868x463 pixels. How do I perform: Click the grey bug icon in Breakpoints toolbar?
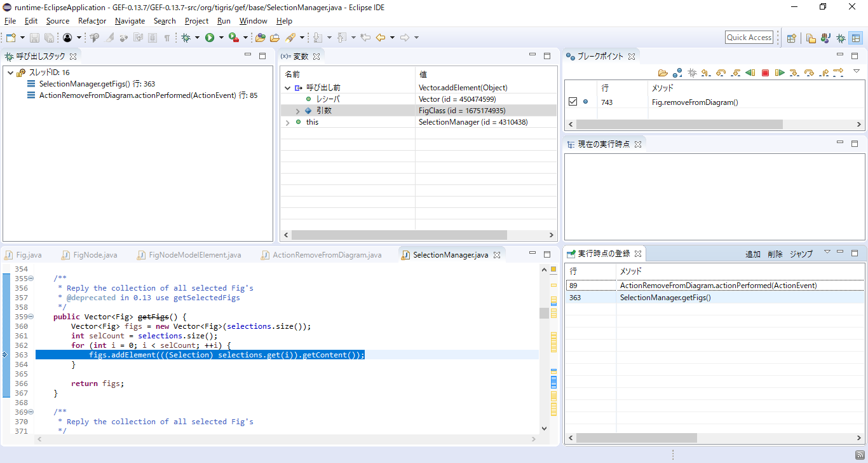coord(692,73)
